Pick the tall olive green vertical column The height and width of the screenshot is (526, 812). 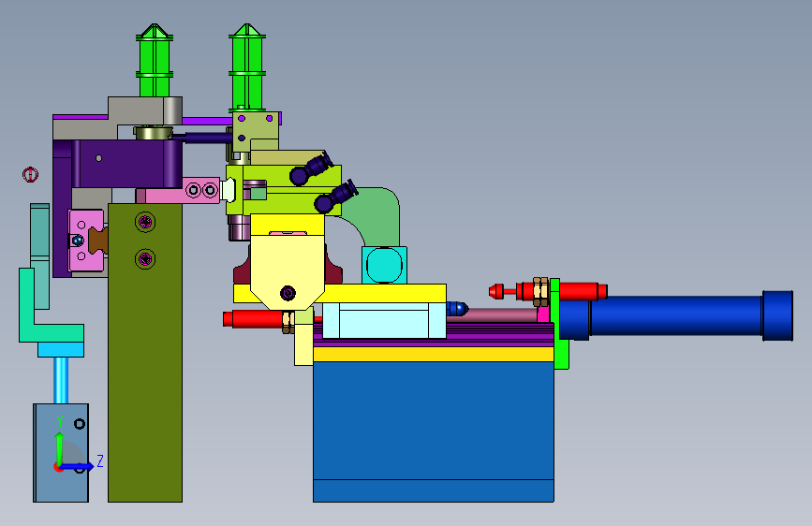click(x=145, y=352)
